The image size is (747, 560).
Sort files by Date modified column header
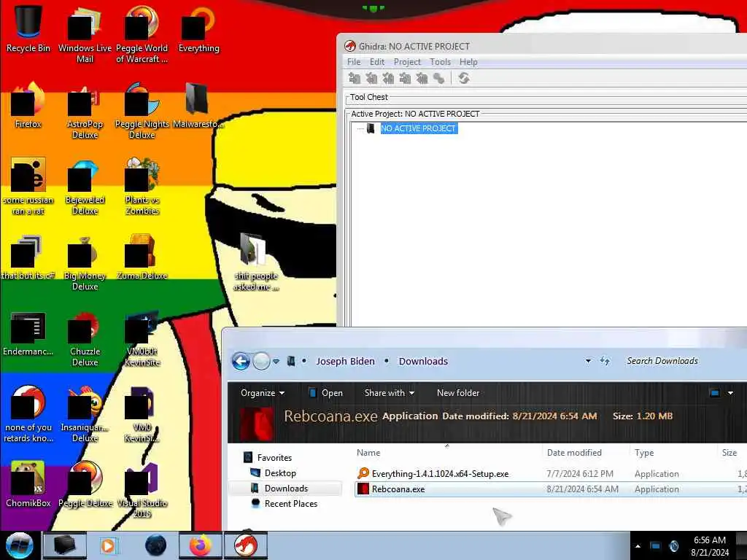(x=574, y=453)
